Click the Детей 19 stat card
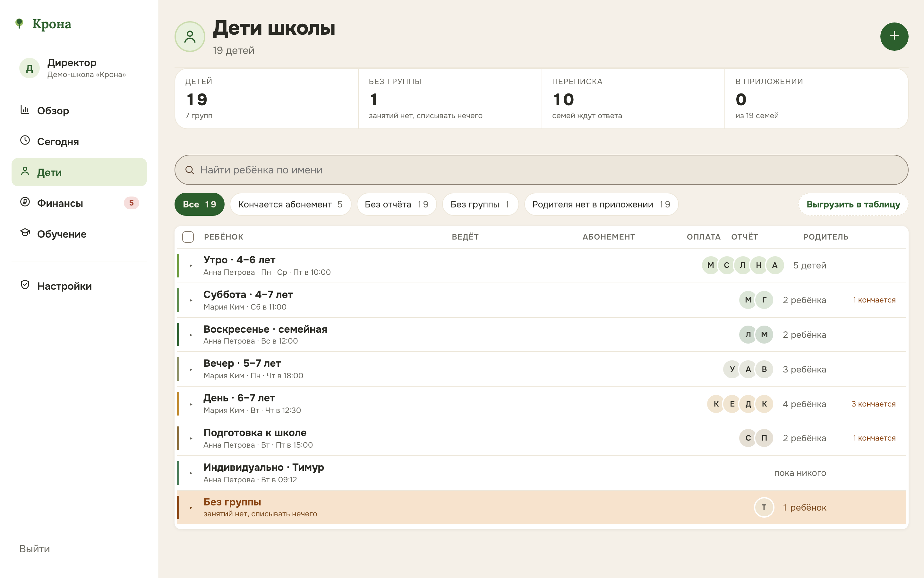Viewport: 924px width, 578px height. pyautogui.click(x=267, y=99)
